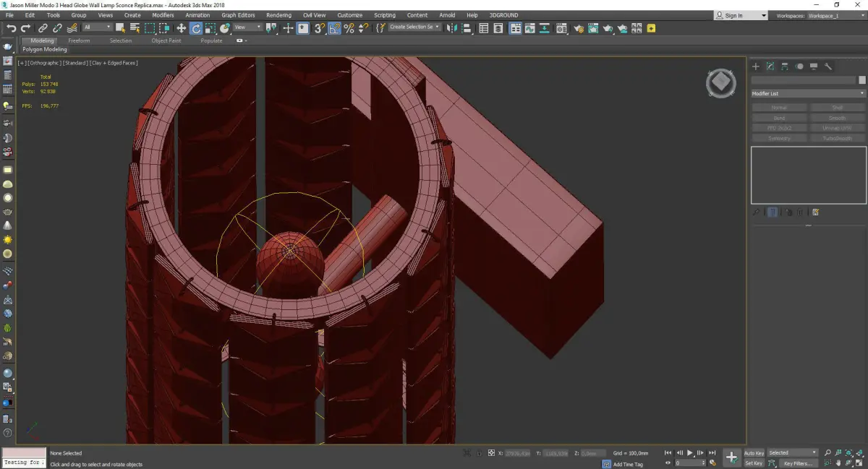Click the TurboSmooth modifier button

(838, 138)
